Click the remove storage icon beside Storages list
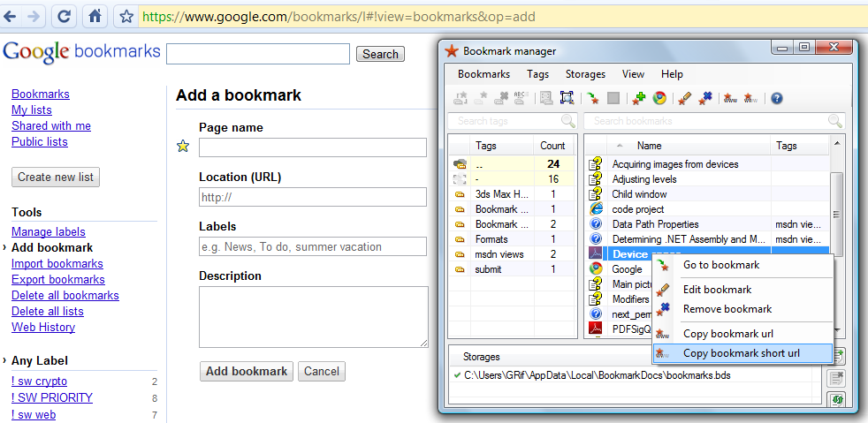Screen dimensions: 868x423 pyautogui.click(x=836, y=378)
